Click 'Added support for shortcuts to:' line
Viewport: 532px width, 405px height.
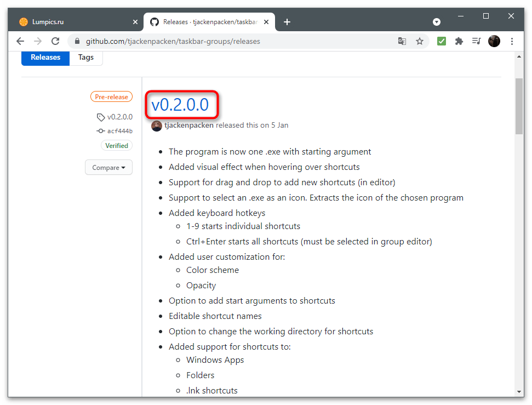point(230,346)
